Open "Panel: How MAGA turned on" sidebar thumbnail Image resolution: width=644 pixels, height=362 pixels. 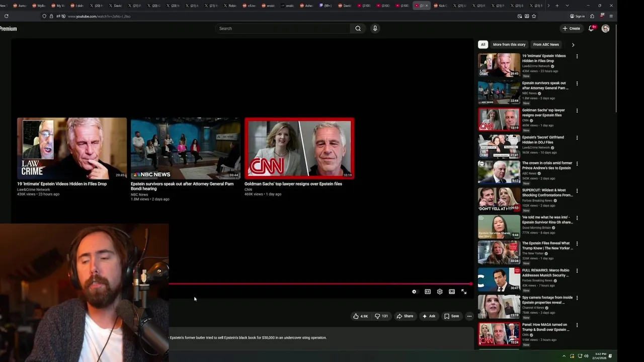pyautogui.click(x=499, y=334)
